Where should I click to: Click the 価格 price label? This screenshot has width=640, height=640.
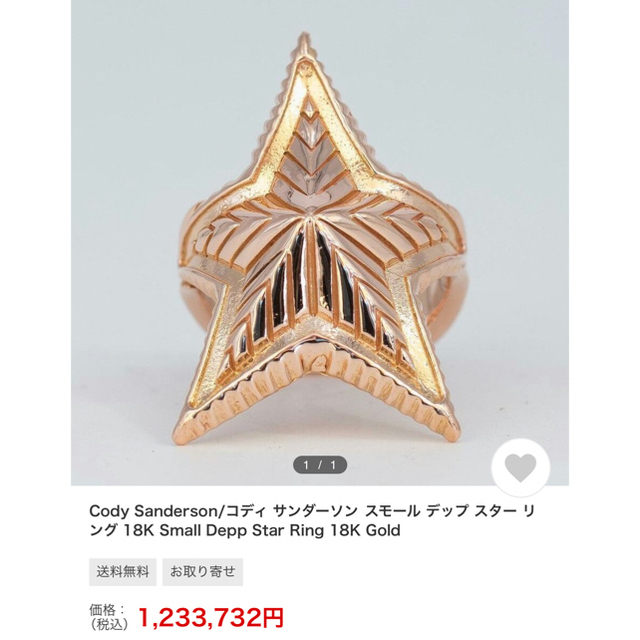tap(107, 610)
